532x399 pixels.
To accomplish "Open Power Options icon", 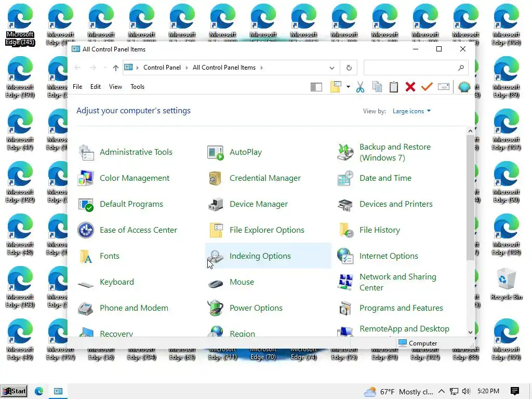I will 216,308.
